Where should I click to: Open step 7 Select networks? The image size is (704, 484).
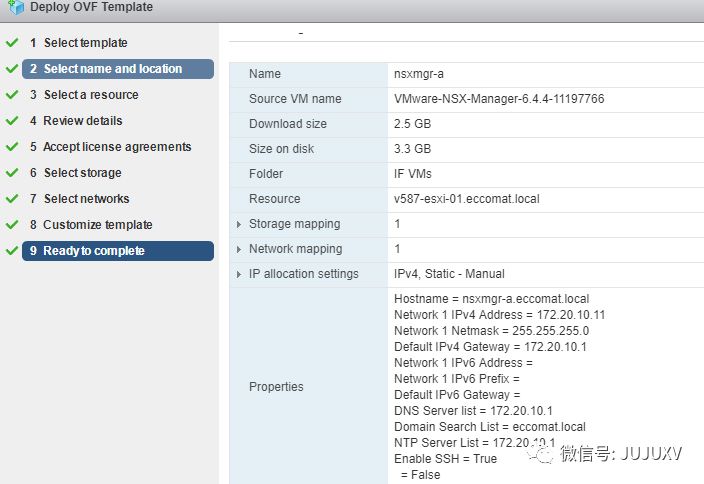point(86,199)
